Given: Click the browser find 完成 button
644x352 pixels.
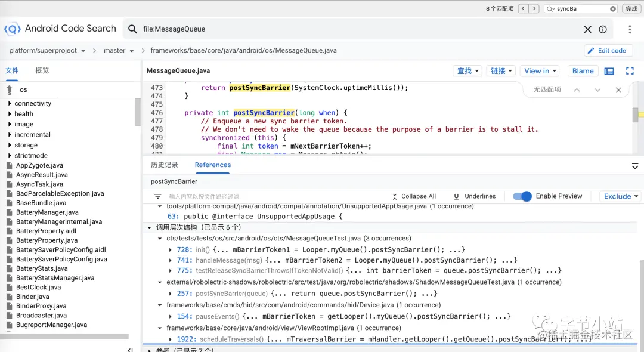Looking at the screenshot, I should (x=631, y=8).
